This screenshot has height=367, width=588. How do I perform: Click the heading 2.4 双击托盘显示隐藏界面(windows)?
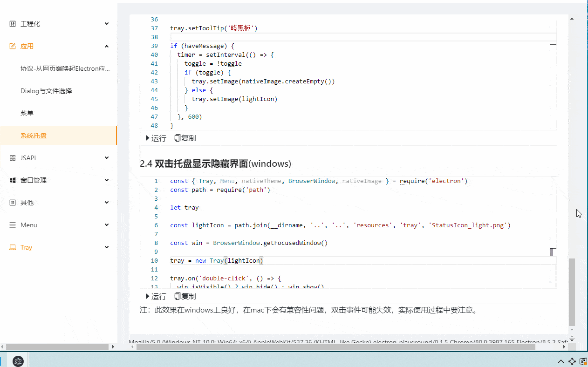tap(215, 163)
